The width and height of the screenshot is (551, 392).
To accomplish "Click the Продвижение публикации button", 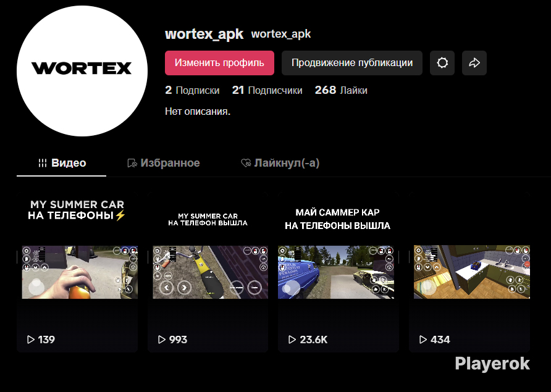I will point(351,63).
